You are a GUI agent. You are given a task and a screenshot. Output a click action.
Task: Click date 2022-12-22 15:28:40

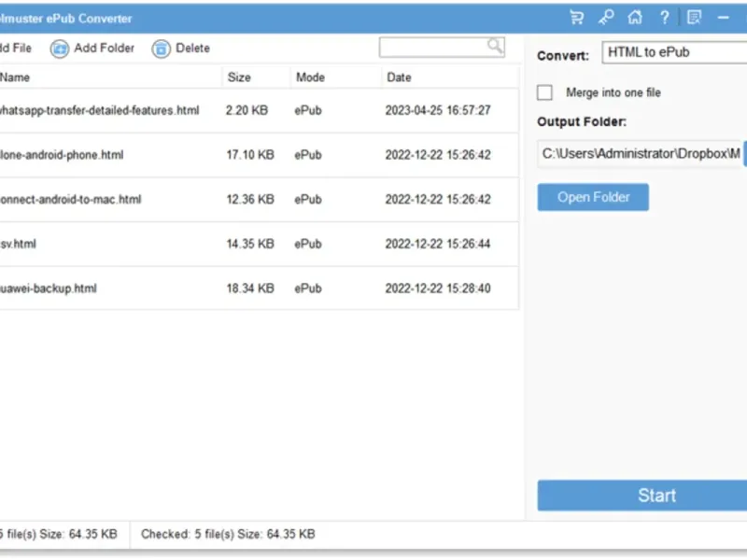pos(438,288)
